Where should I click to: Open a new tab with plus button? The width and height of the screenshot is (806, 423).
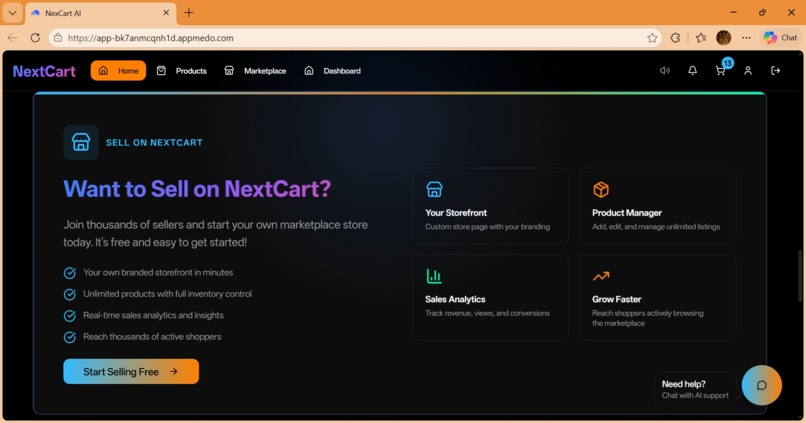pos(189,13)
